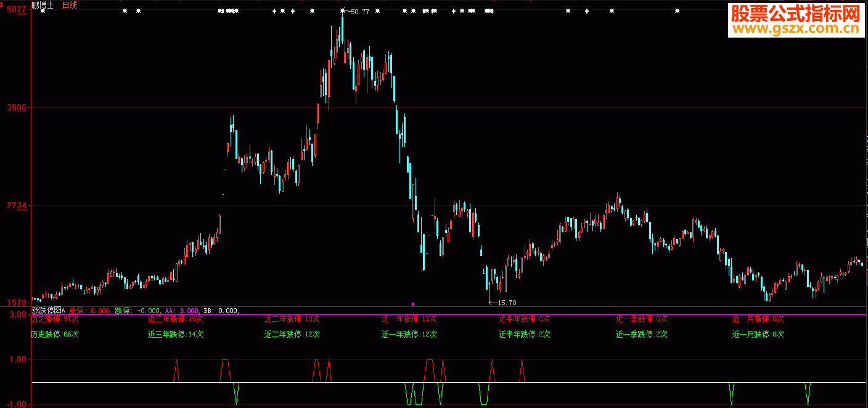This screenshot has width=868, height=408.
Task: Click the 股票公式指标网 logo
Action: [795, 13]
